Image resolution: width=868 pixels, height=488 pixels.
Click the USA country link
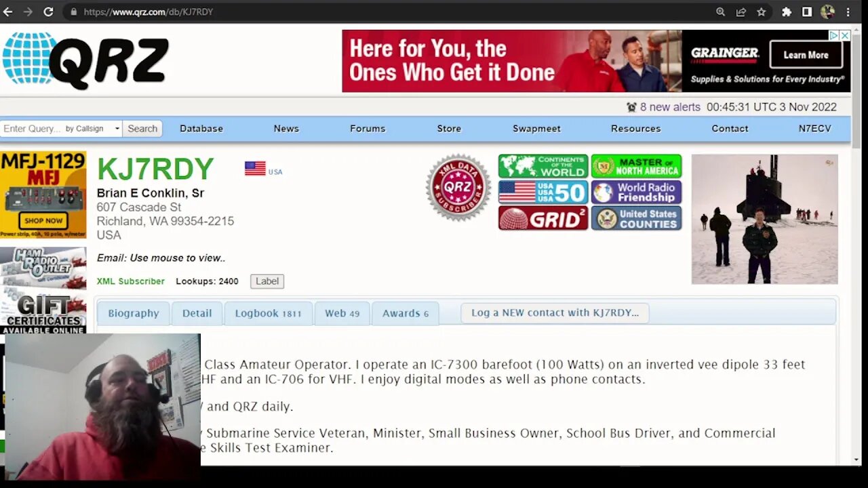click(275, 172)
